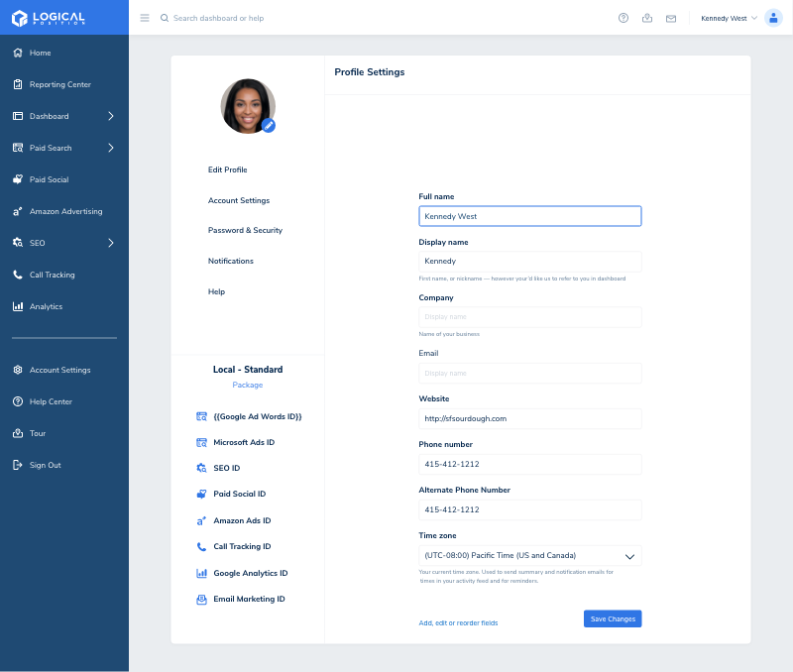Image resolution: width=793 pixels, height=672 pixels.
Task: Click the Company input field
Action: tap(530, 317)
